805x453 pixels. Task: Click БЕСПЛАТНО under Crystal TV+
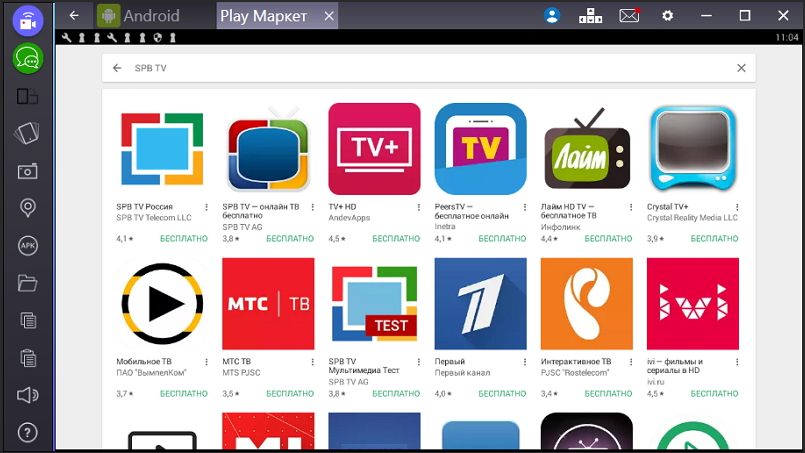pyautogui.click(x=715, y=239)
